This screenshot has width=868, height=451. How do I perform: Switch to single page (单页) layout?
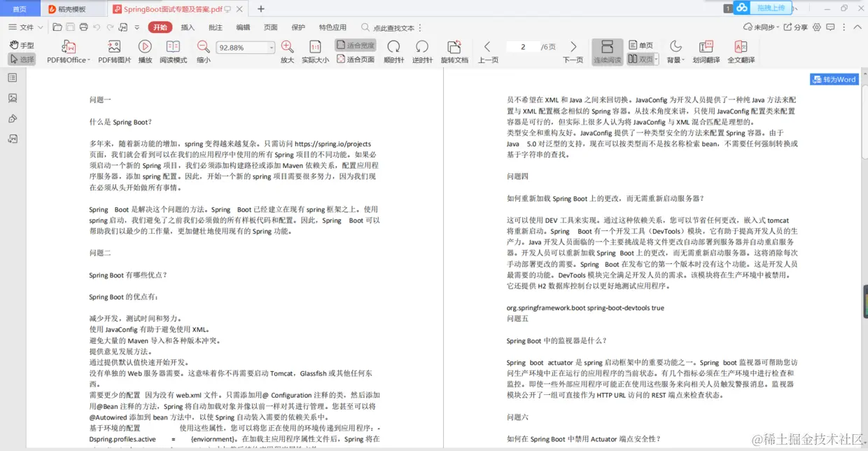point(641,46)
